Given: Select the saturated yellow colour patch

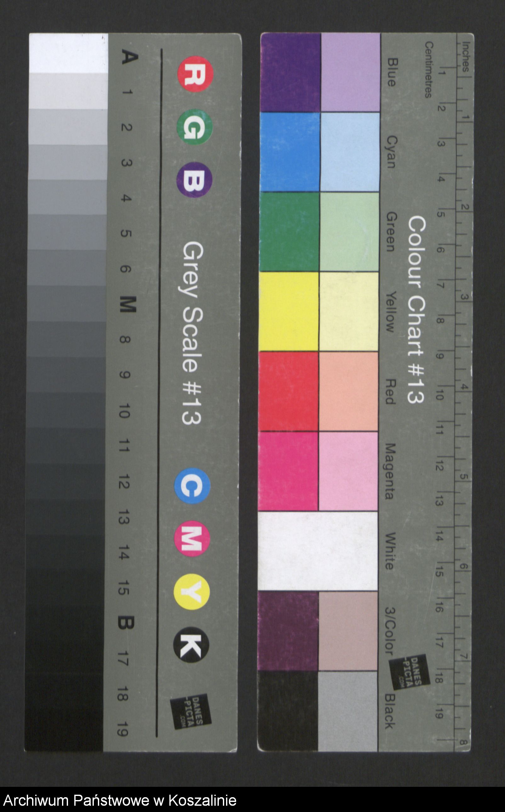Looking at the screenshot, I should [289, 312].
